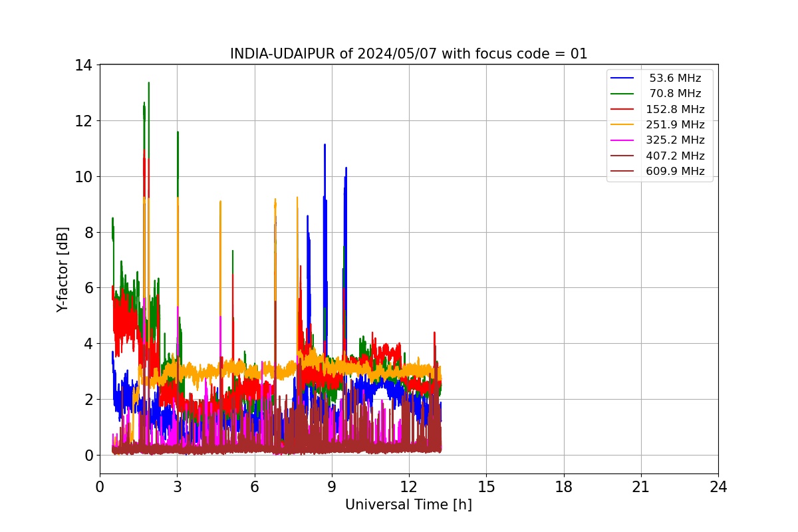Click the x-axis tick label 9
Viewport: 798px width, 532px height.
pos(331,487)
